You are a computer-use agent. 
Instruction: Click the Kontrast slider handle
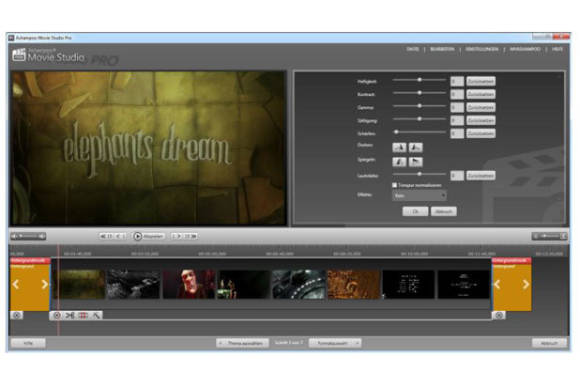click(419, 92)
